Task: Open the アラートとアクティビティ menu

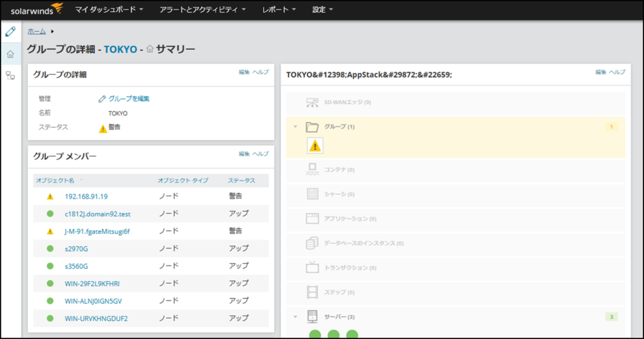Action: pos(203,9)
